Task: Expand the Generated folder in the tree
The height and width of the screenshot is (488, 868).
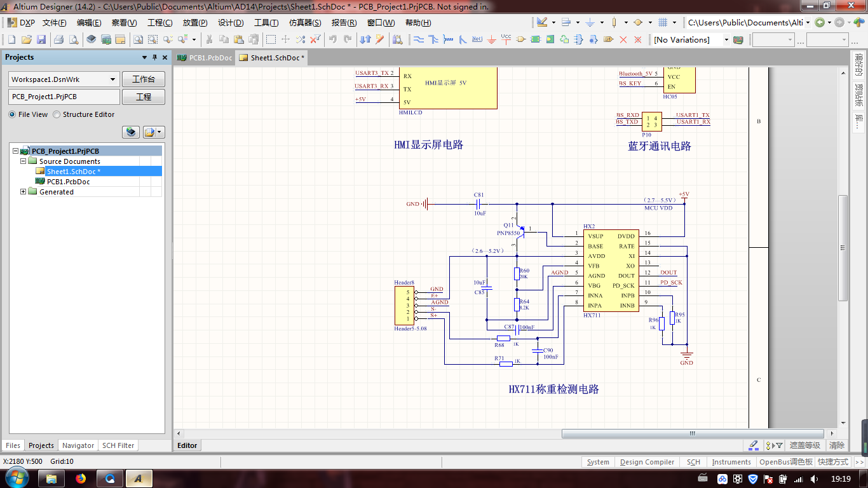Action: point(24,192)
